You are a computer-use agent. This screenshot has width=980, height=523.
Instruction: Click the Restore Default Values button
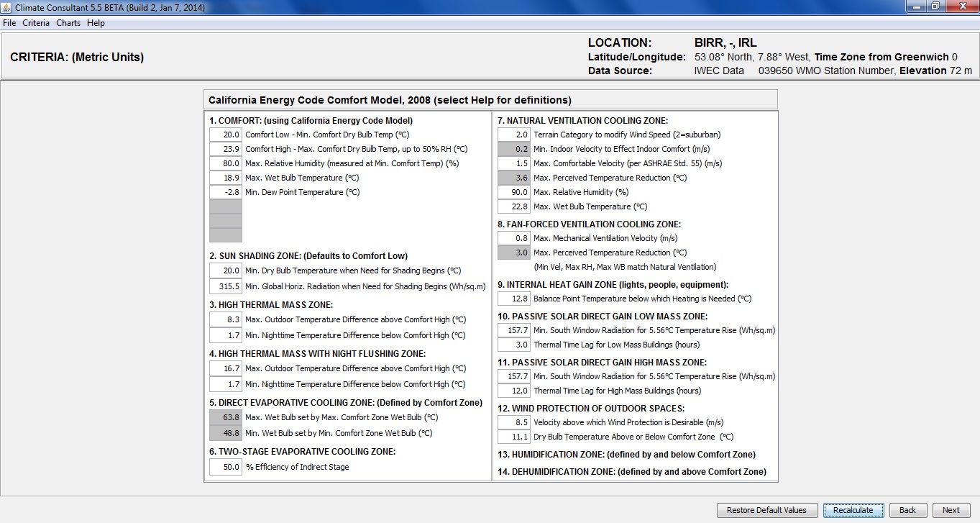[x=766, y=510]
